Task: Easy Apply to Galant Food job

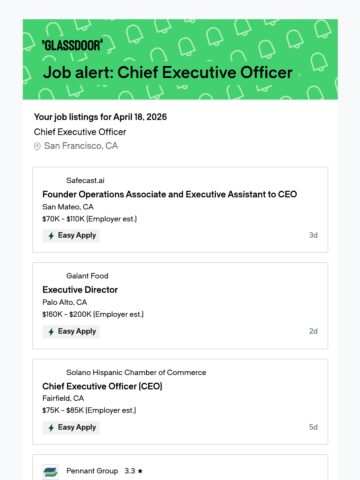Action: (x=71, y=332)
